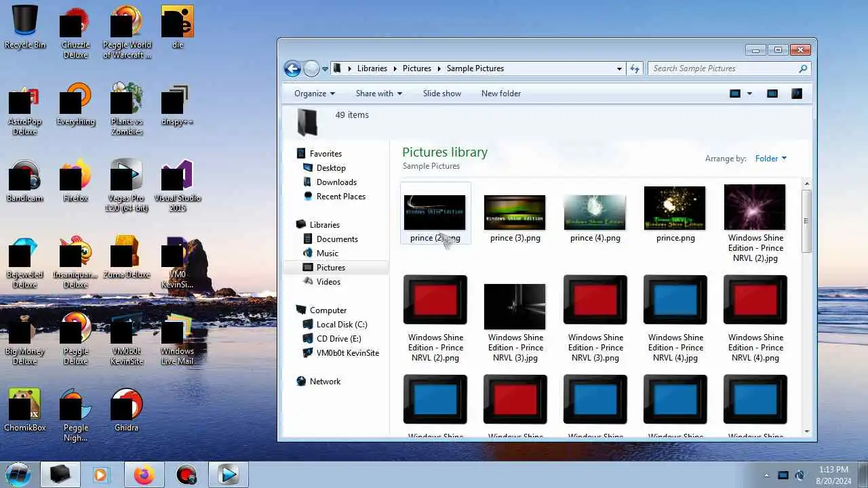Image resolution: width=868 pixels, height=488 pixels.
Task: Expand the address bar previous locations arrow
Action: [619, 68]
